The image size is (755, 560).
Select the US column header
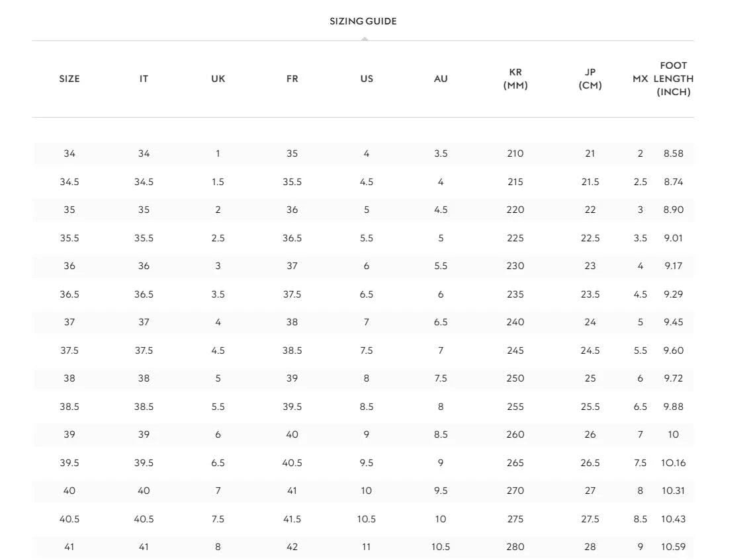pos(367,79)
